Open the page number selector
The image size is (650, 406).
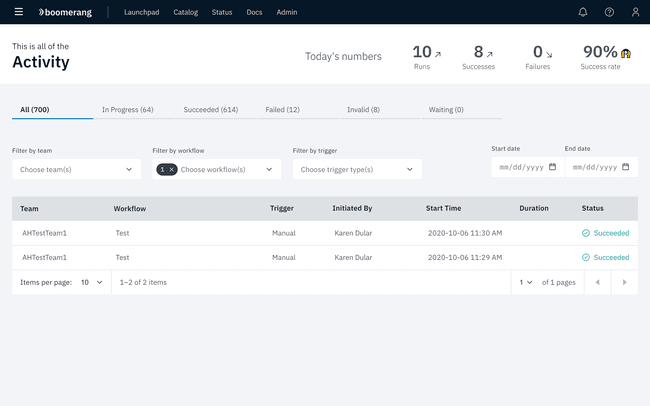[526, 282]
